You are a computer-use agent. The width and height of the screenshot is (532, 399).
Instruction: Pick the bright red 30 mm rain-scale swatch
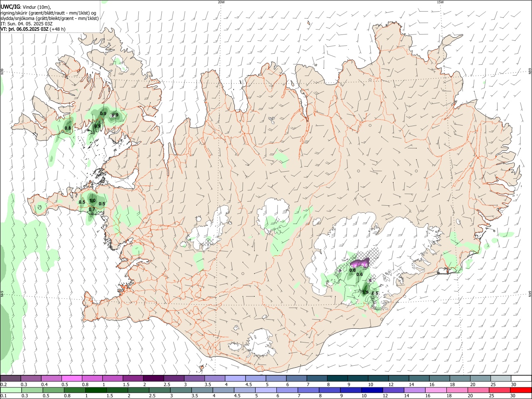[521, 390]
